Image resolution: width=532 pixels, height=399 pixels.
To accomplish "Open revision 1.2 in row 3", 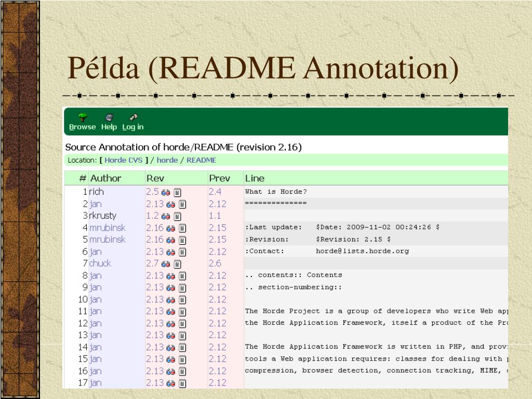I will tap(152, 216).
